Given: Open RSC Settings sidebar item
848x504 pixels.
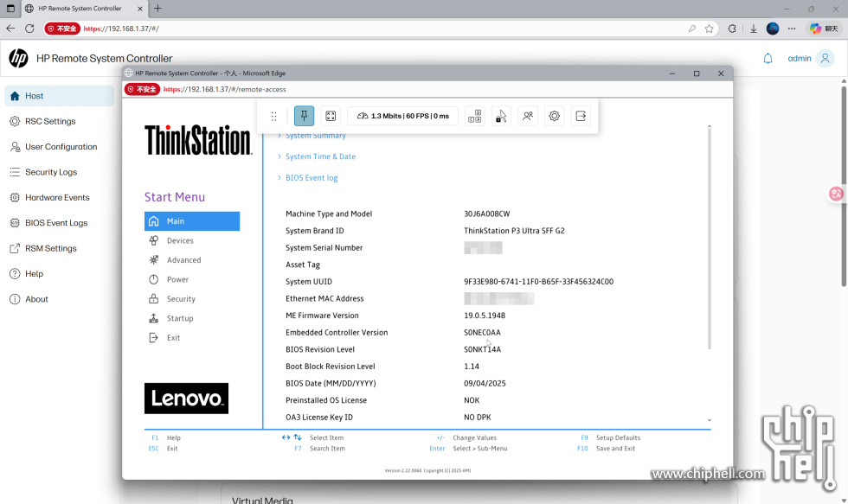Looking at the screenshot, I should point(50,122).
